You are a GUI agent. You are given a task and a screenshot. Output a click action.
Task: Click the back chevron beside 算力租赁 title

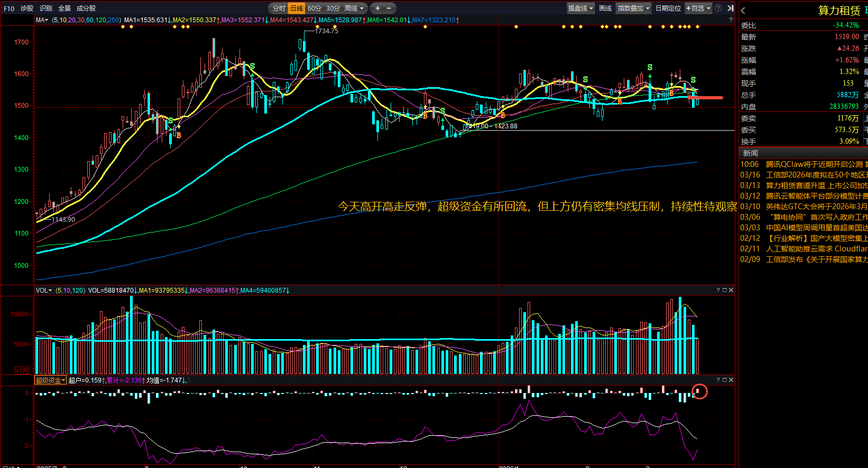[x=743, y=11]
